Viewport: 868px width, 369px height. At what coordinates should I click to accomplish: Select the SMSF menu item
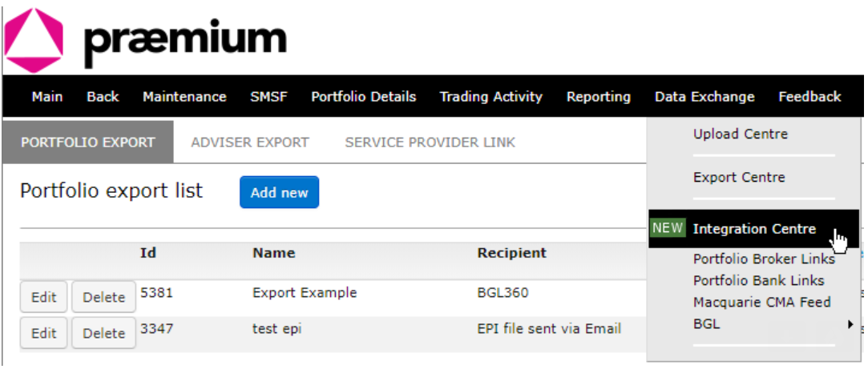[268, 97]
